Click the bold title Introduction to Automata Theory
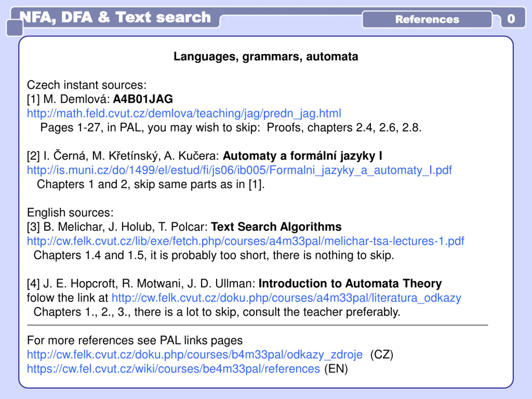The width and height of the screenshot is (532, 399). 350,283
